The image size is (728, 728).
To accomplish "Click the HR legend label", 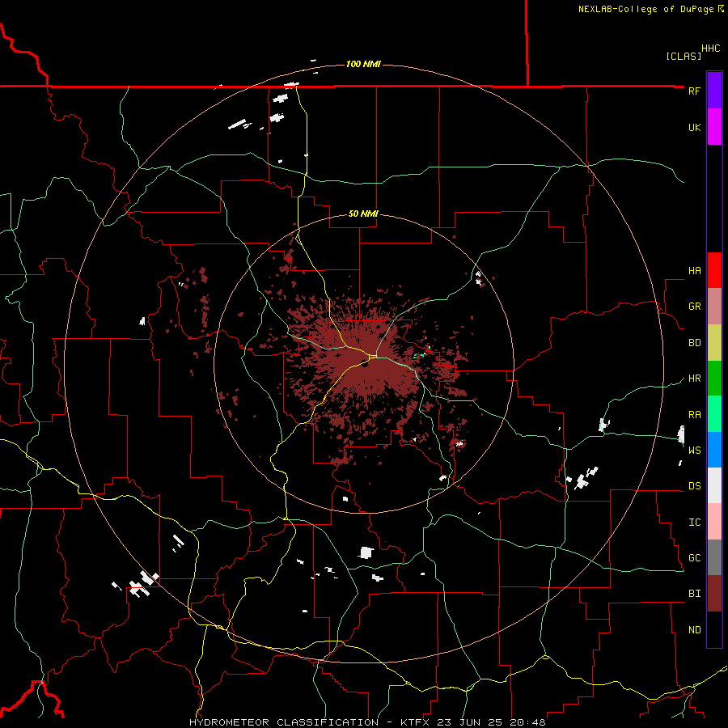I will (x=694, y=379).
